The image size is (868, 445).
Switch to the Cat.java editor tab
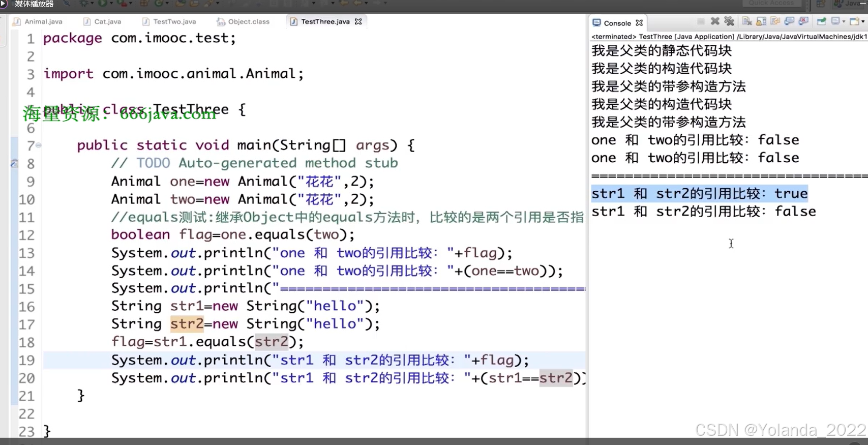tap(102, 21)
